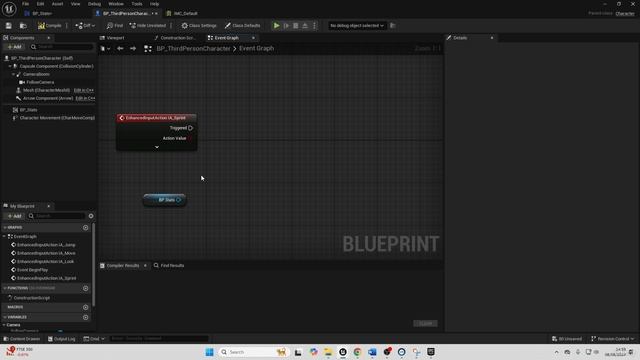640x360 pixels.
Task: Click the Components search field
Action: coord(62,47)
